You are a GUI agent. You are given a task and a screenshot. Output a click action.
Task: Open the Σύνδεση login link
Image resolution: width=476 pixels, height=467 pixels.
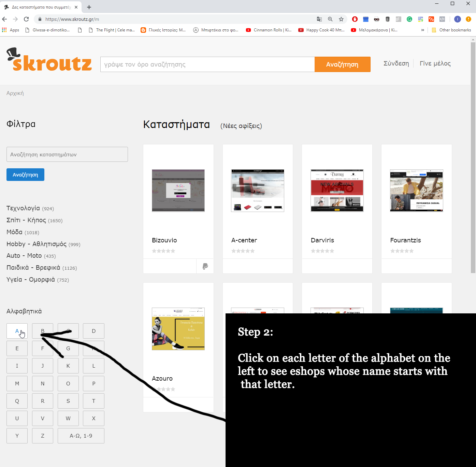click(396, 63)
